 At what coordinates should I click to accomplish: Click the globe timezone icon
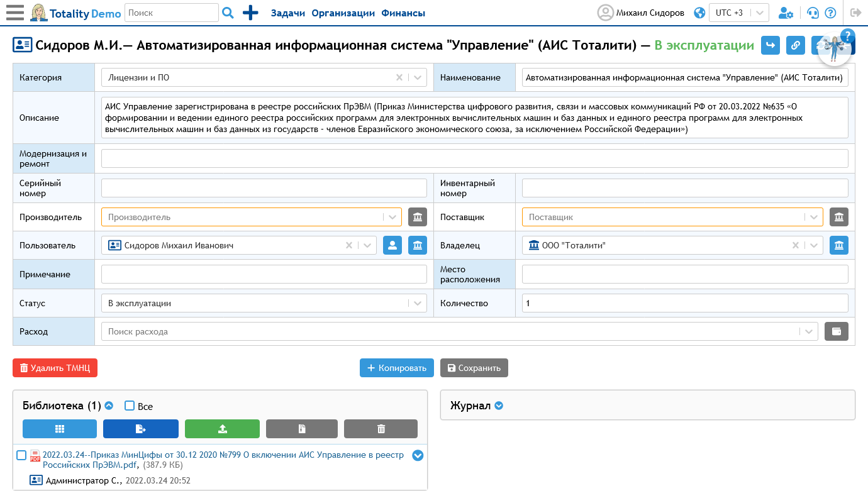699,13
